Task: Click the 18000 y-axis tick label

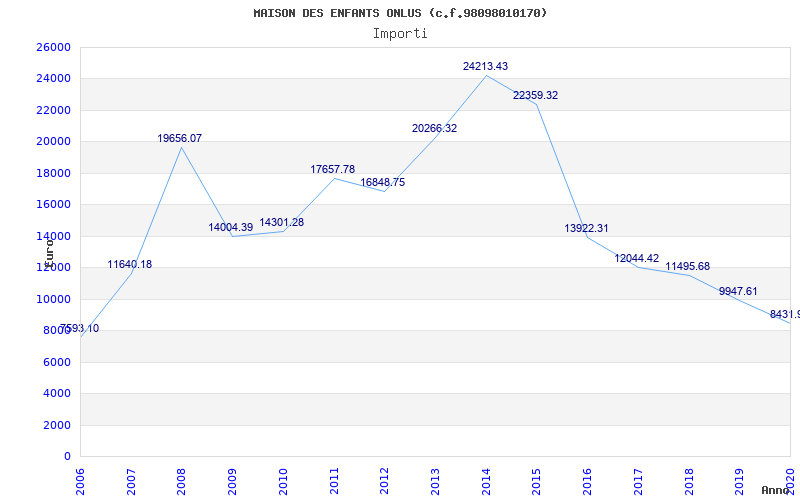Action: pyautogui.click(x=53, y=173)
